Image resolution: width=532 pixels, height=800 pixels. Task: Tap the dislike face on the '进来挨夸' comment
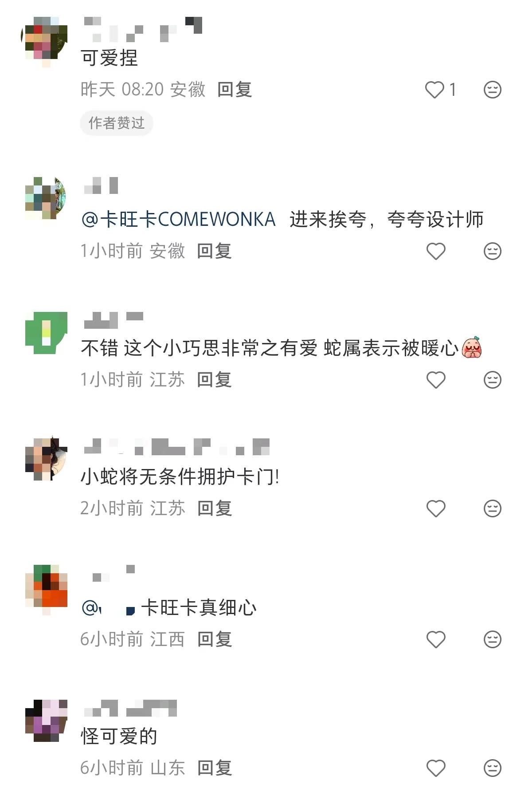pos(492,251)
